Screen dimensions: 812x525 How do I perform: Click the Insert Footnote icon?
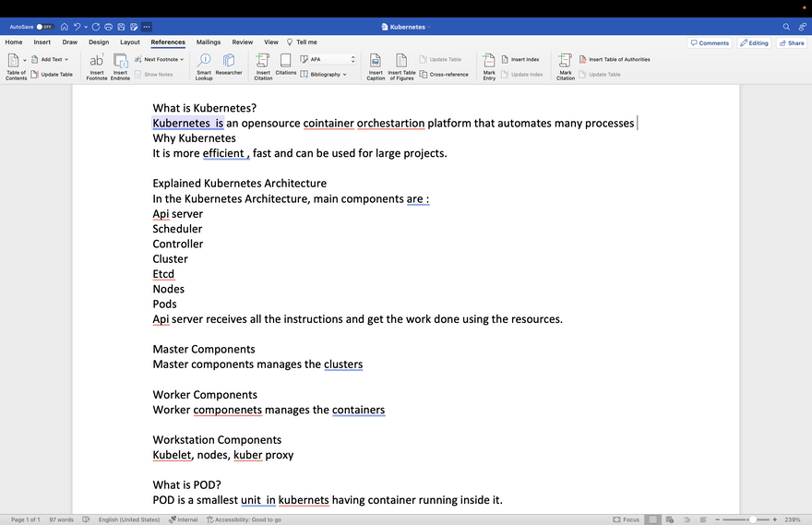point(97,61)
